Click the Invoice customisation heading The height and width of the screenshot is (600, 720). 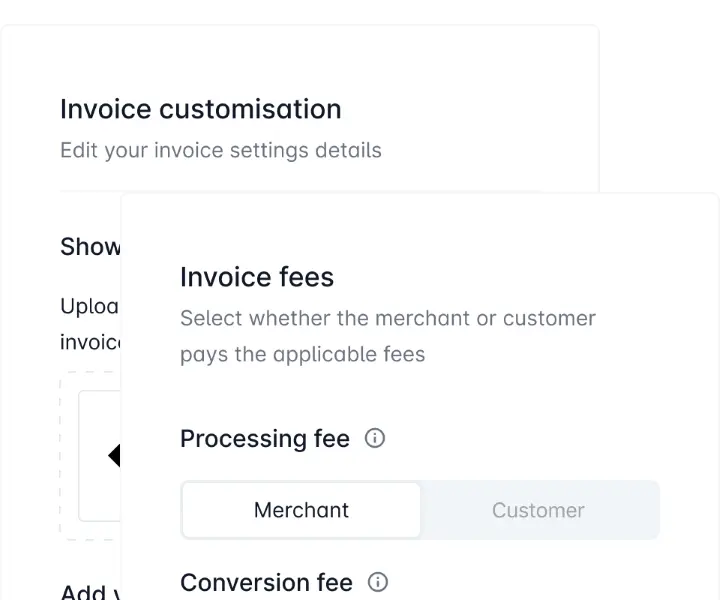[200, 109]
